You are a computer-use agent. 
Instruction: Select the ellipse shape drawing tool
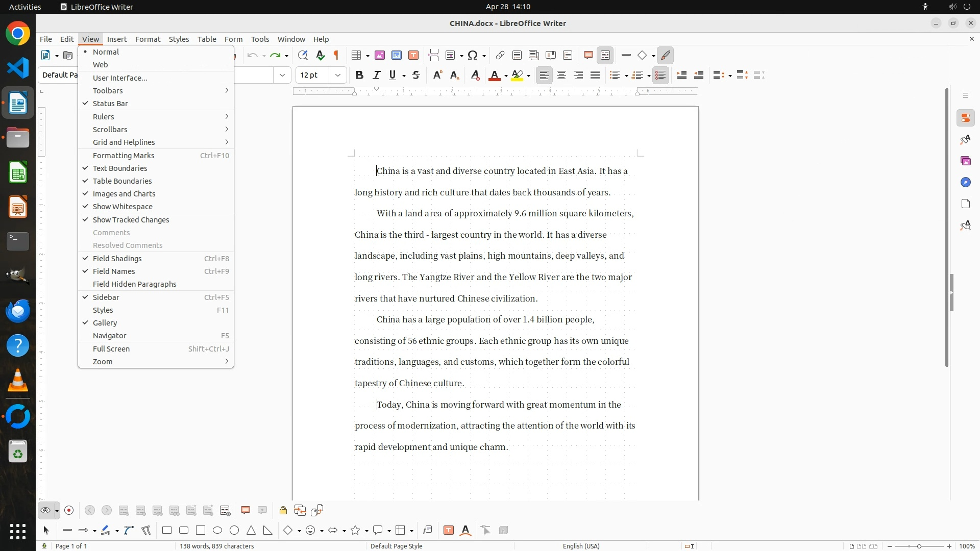click(x=217, y=530)
